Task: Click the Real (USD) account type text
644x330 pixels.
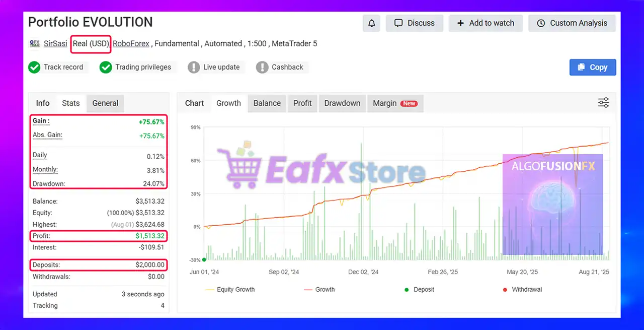Action: click(91, 44)
